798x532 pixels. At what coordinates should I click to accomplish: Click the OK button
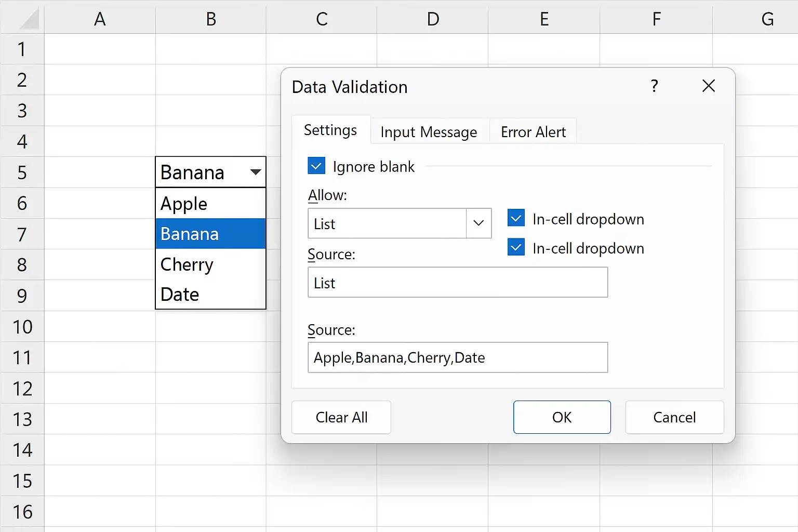click(x=562, y=417)
